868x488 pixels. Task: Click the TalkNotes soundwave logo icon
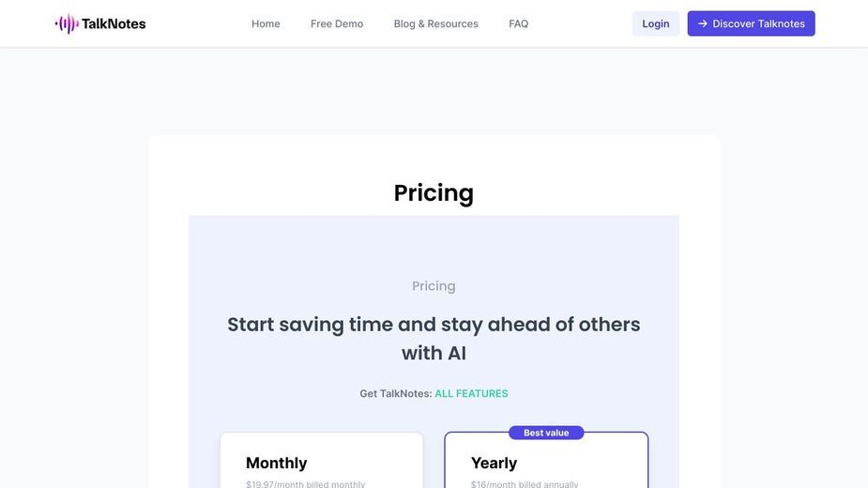[x=67, y=23]
